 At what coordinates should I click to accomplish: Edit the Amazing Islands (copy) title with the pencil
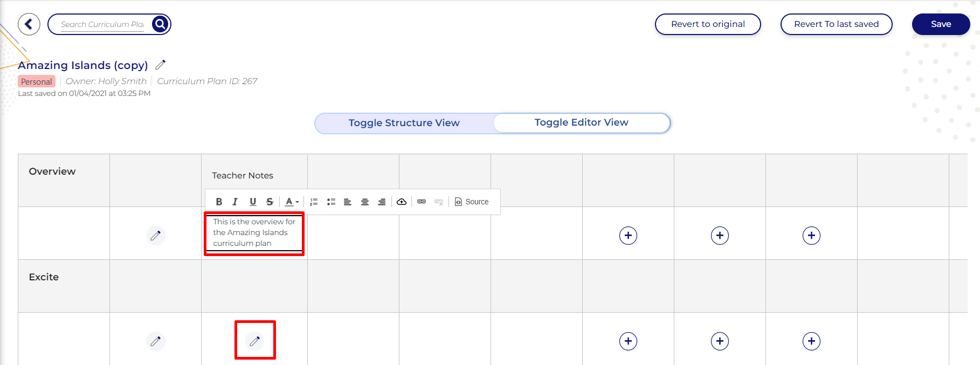[x=160, y=65]
